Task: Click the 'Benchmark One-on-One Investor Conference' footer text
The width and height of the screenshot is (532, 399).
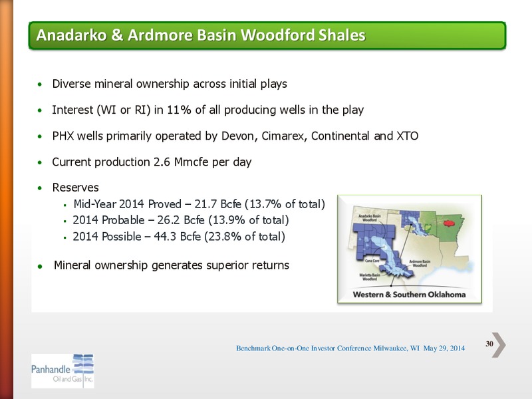Action: 350,348
